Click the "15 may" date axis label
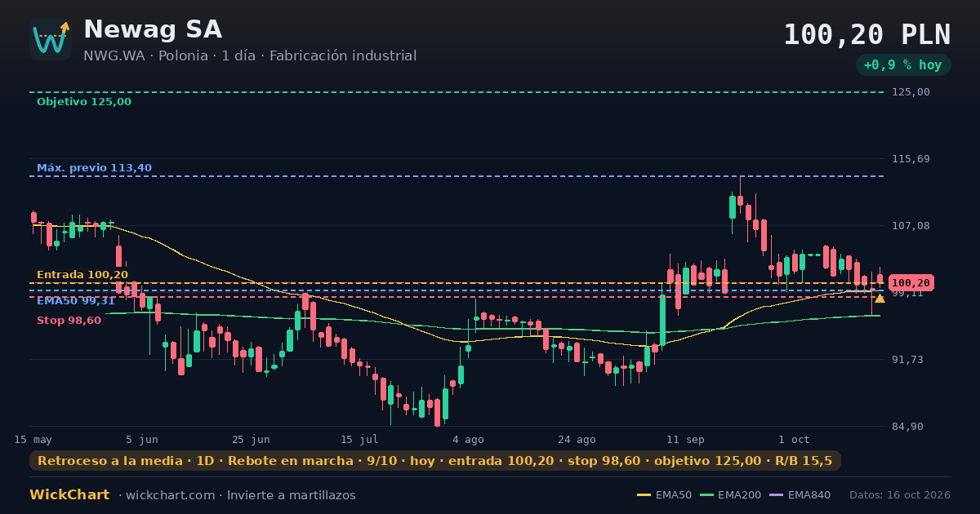 coord(33,440)
